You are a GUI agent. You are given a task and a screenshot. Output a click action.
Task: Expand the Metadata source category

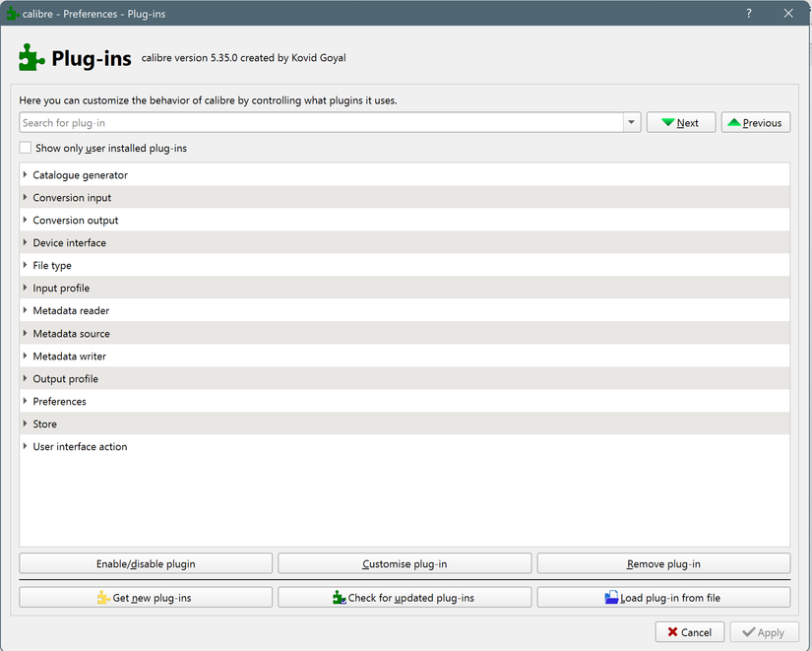pyautogui.click(x=25, y=333)
